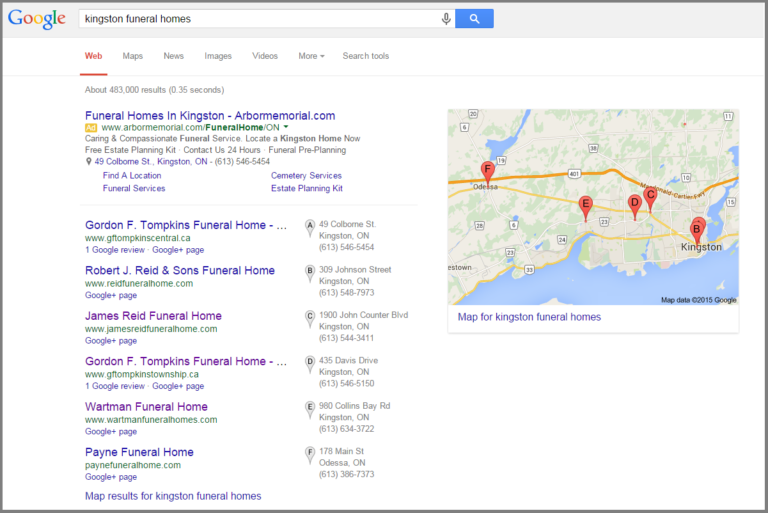Expand the More search menu
Screen dimensions: 768x513
[312, 56]
